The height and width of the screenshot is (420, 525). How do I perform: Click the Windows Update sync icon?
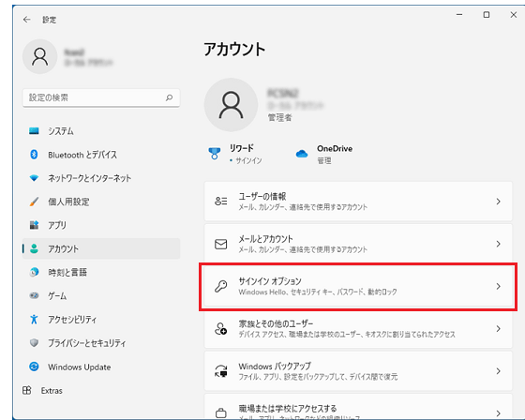point(34,367)
